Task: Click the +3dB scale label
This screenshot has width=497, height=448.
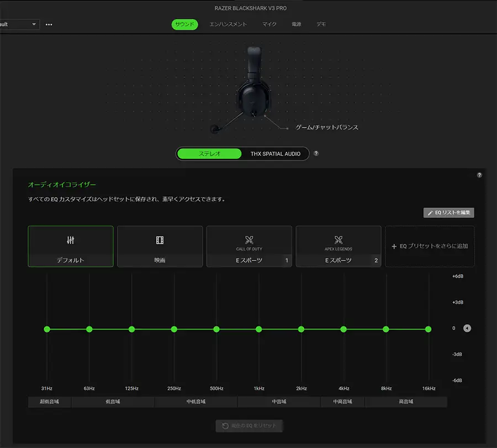Action: [x=458, y=302]
